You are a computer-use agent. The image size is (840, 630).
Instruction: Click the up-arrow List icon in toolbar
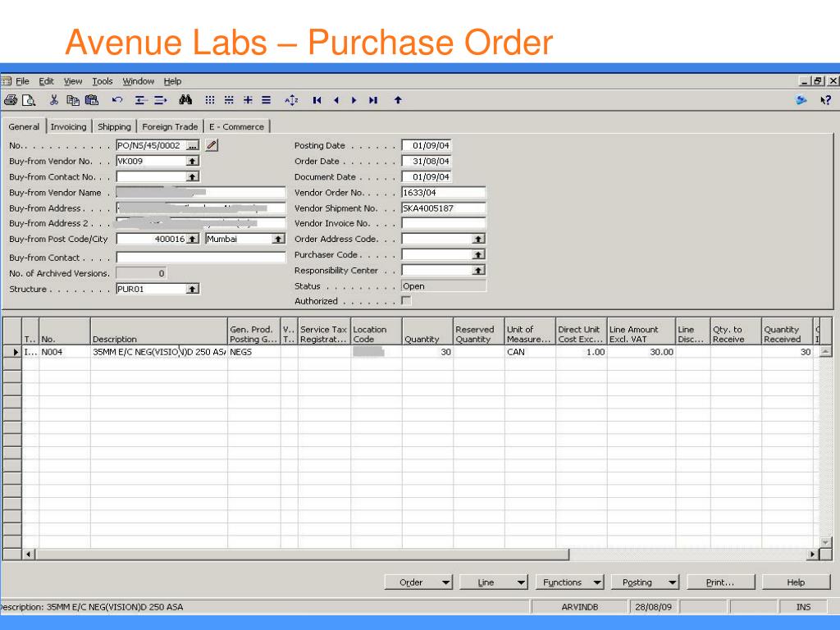[x=398, y=100]
